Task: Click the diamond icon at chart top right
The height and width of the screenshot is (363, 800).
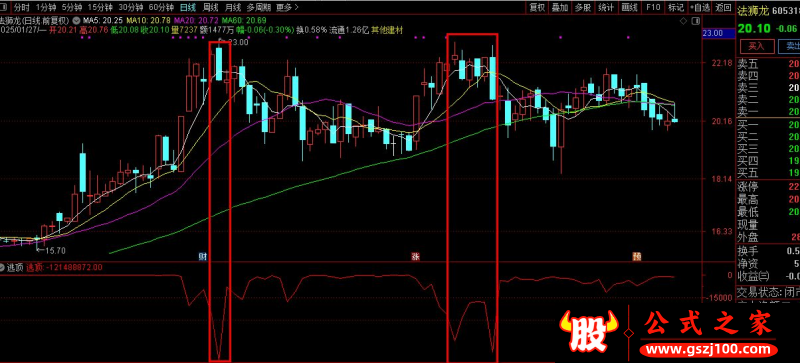Action: point(683,21)
